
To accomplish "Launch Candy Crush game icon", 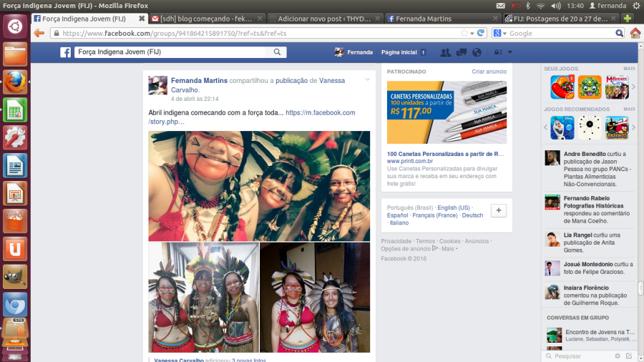I will 562,87.
